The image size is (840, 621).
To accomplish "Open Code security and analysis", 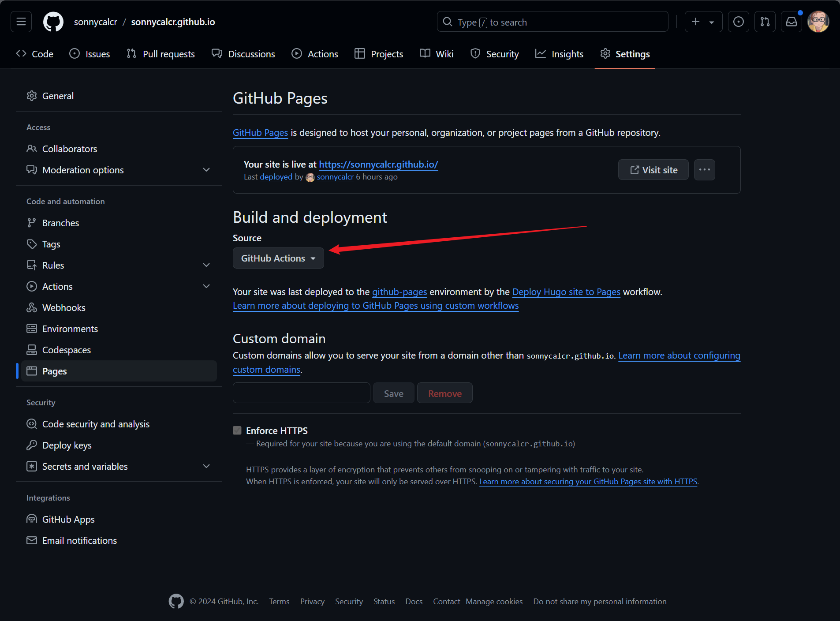I will (x=119, y=424).
